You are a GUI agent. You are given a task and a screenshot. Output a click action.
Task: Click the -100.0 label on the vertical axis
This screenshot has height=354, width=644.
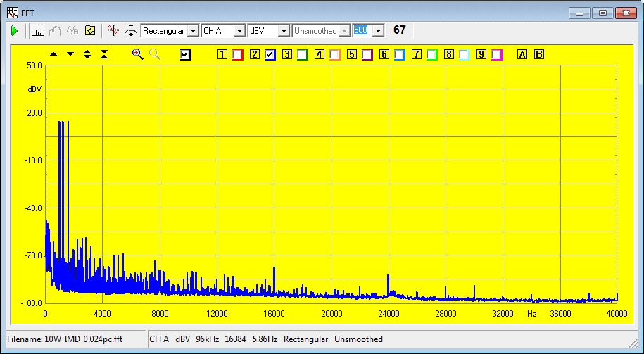[x=32, y=303]
